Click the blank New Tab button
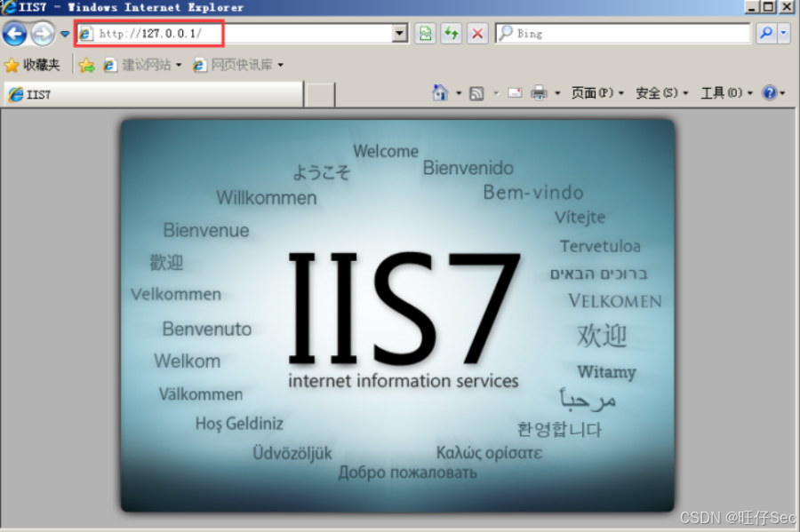The width and height of the screenshot is (800, 532). 320,95
